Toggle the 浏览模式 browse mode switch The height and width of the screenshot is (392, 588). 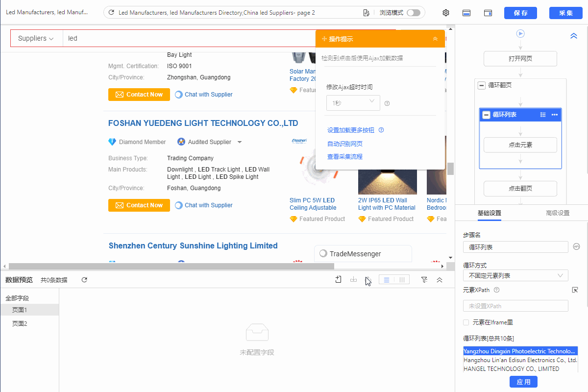(x=413, y=13)
